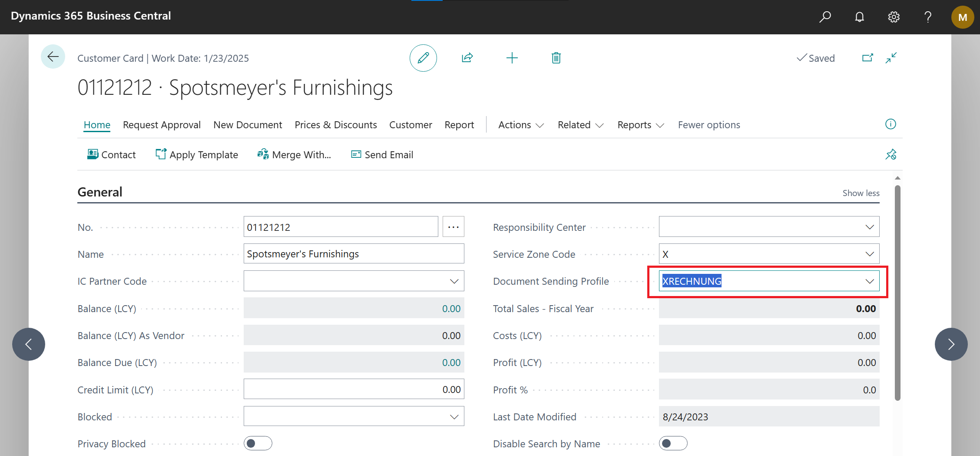Collapse the General section heading
Screen dimensions: 980x456
[100, 192]
